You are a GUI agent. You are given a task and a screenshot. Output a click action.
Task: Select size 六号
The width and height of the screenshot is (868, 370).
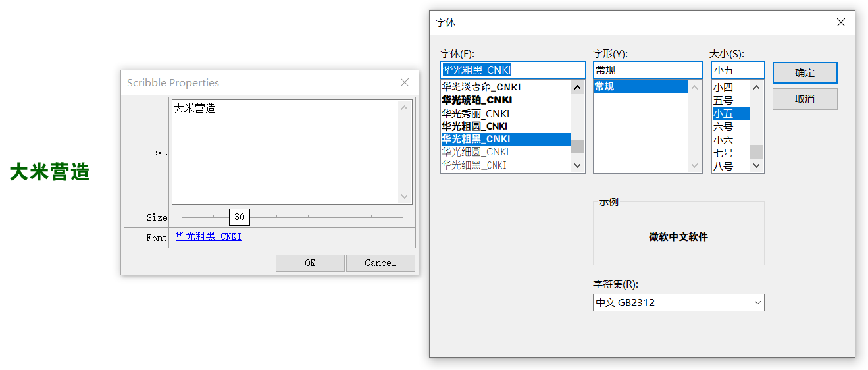pyautogui.click(x=730, y=126)
